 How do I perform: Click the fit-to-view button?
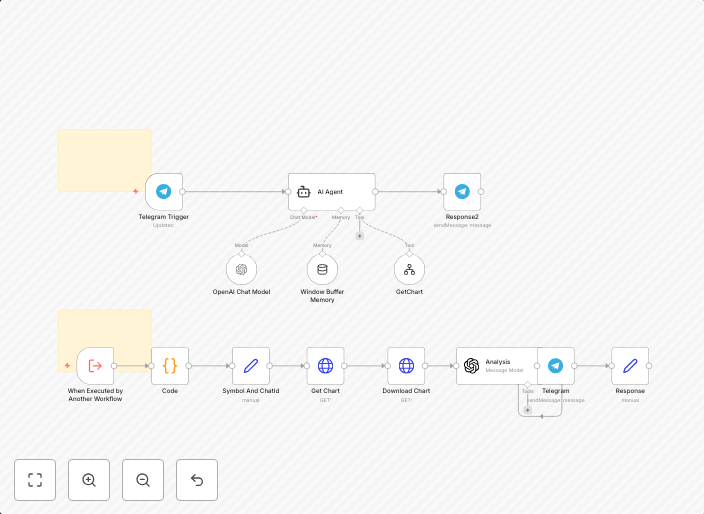[x=35, y=480]
